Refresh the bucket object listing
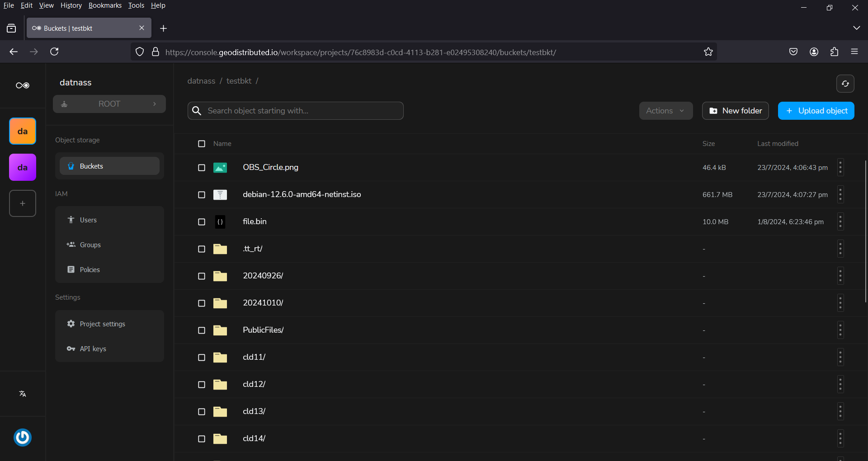The height and width of the screenshot is (461, 868). (x=845, y=84)
